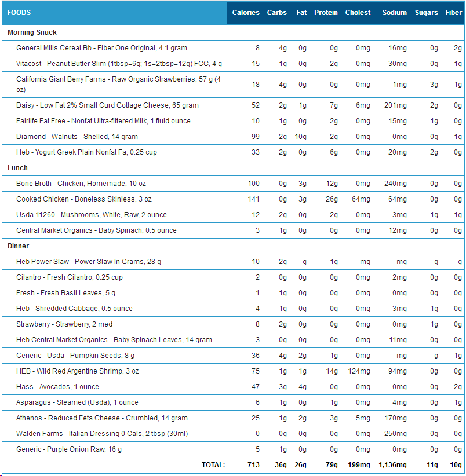Screen dimensions: 466x476
Task: Open Vitacost Peanut Butter Slim entry
Action: pyautogui.click(x=119, y=64)
